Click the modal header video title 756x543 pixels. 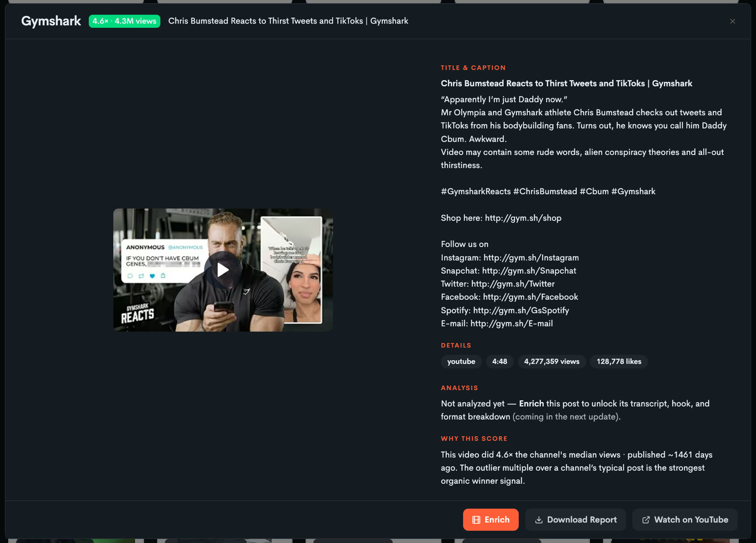[288, 21]
